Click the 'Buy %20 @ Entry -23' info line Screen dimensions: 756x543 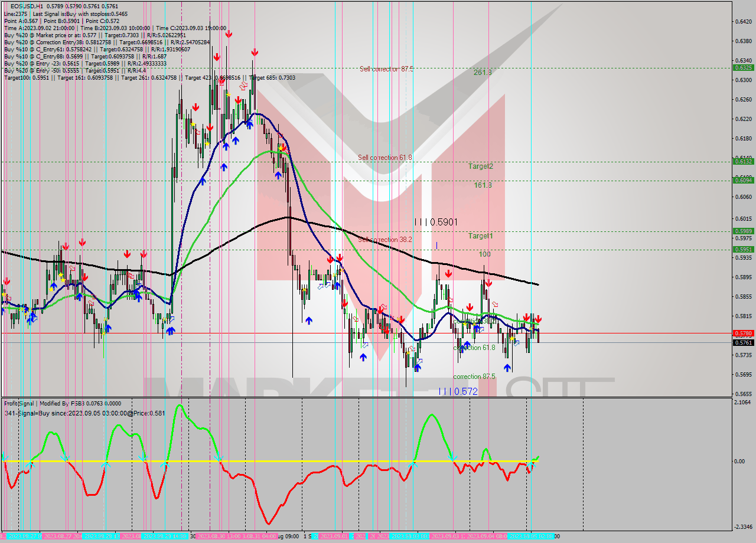coord(85,63)
